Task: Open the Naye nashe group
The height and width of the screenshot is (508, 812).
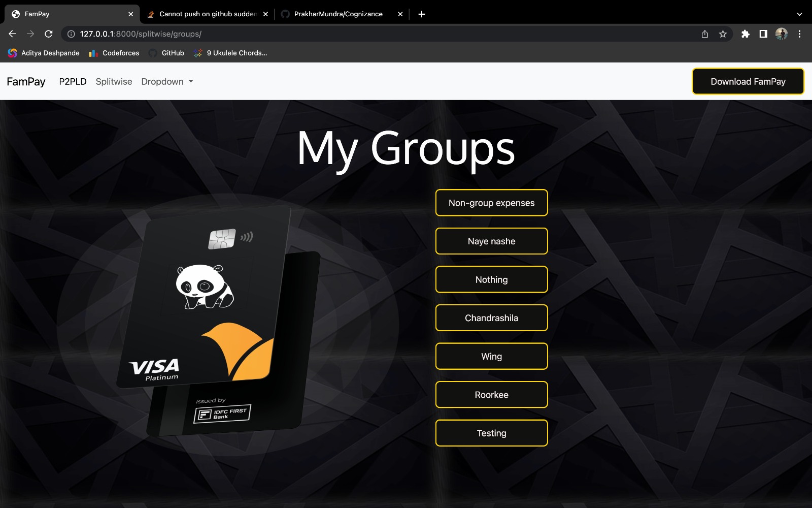Action: click(x=492, y=241)
